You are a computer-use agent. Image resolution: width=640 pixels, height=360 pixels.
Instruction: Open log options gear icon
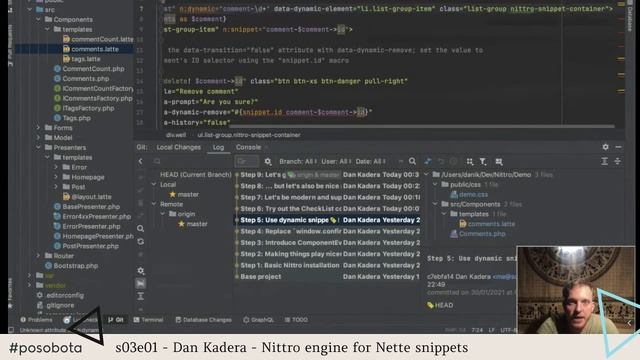(x=268, y=162)
